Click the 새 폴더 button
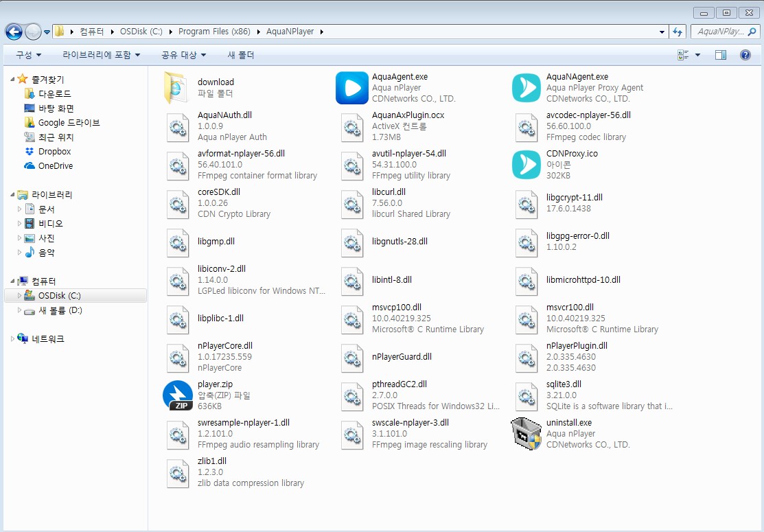764x532 pixels. [241, 55]
